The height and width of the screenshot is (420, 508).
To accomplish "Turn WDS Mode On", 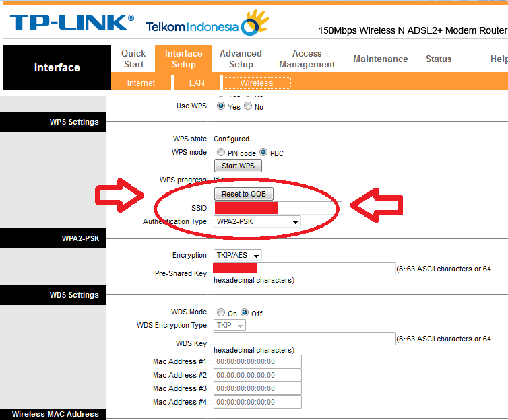I will click(221, 312).
